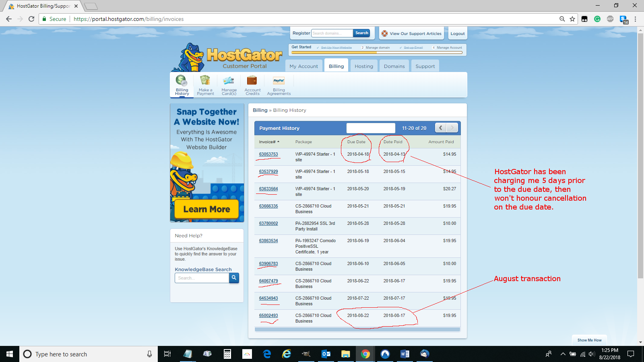Open File Explorer from the taskbar
This screenshot has height=362, width=644.
[346, 354]
